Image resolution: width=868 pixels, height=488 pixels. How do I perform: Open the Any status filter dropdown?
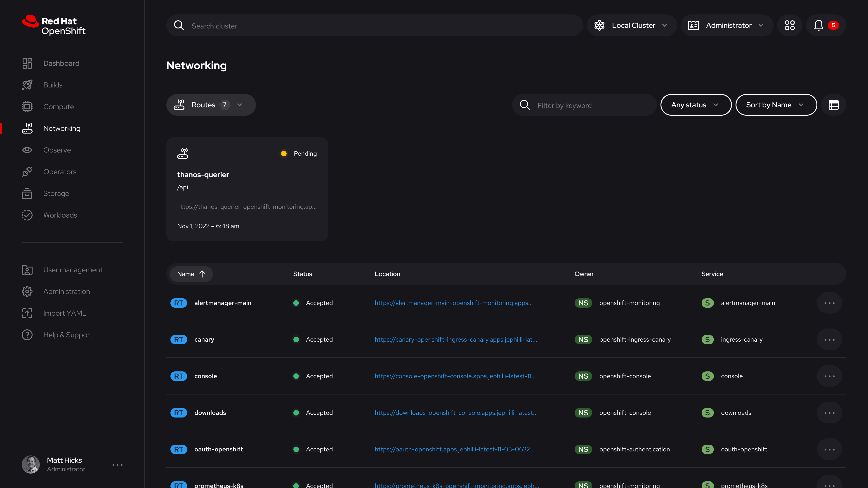(696, 105)
